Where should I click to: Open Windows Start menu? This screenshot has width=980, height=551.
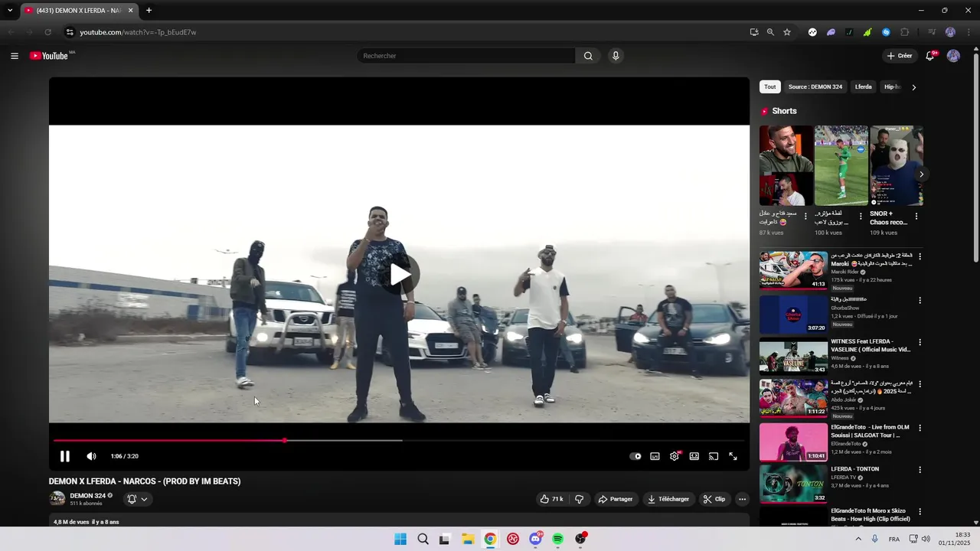(400, 539)
